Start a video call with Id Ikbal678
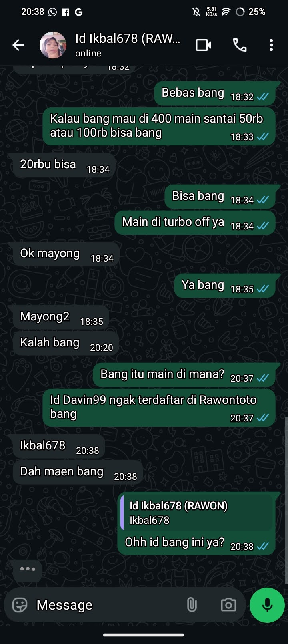Screen dimensions: 288x644 (x=203, y=45)
